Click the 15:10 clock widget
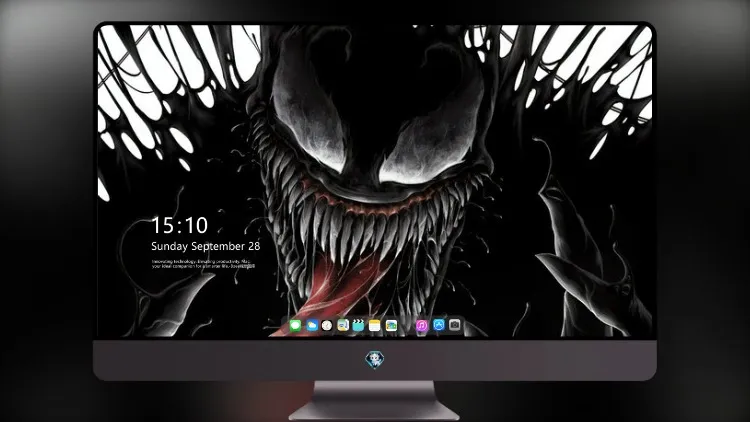The height and width of the screenshot is (422, 750). (x=179, y=225)
